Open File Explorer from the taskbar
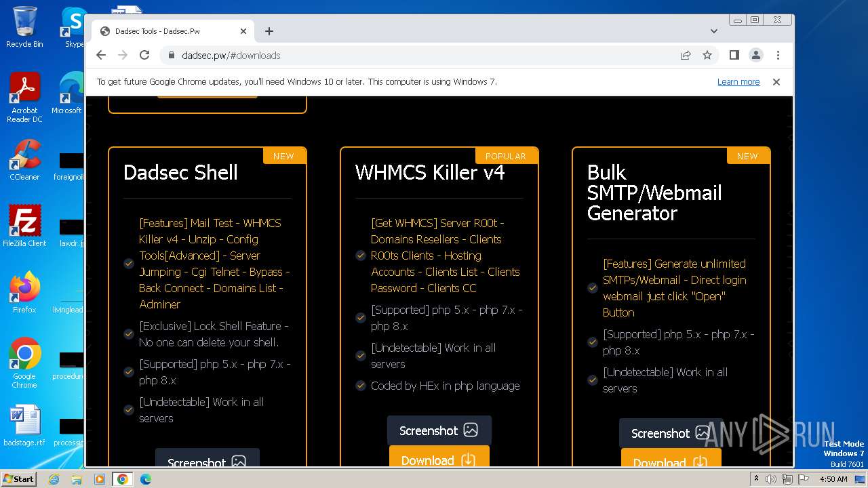Image resolution: width=868 pixels, height=488 pixels. [x=77, y=479]
